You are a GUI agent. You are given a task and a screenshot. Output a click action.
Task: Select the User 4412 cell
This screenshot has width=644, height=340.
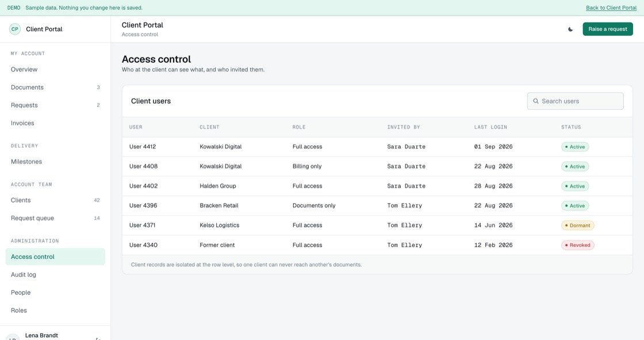click(143, 147)
